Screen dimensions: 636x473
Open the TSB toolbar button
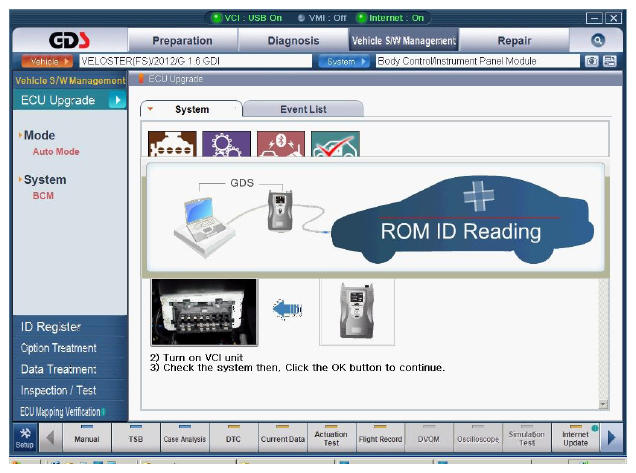pyautogui.click(x=135, y=438)
